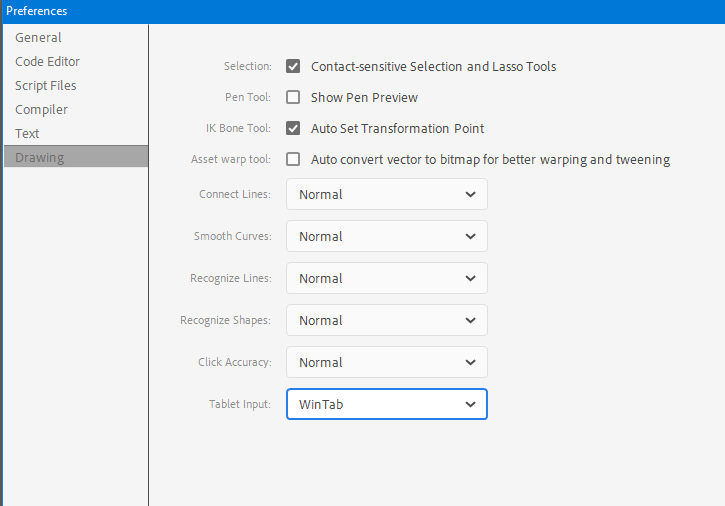Click the chevron arrow on Tablet Input

(471, 405)
